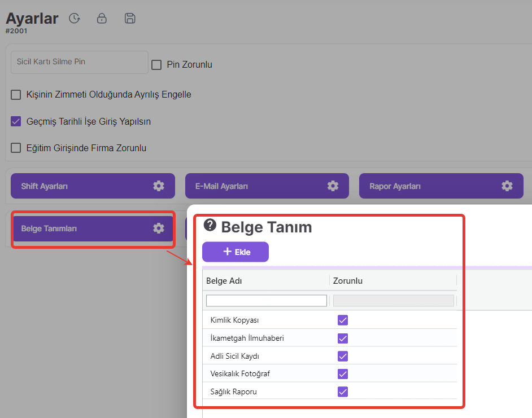The width and height of the screenshot is (532, 418).
Task: Open the gear icon on E-Mail Ayarları
Action: 333,186
